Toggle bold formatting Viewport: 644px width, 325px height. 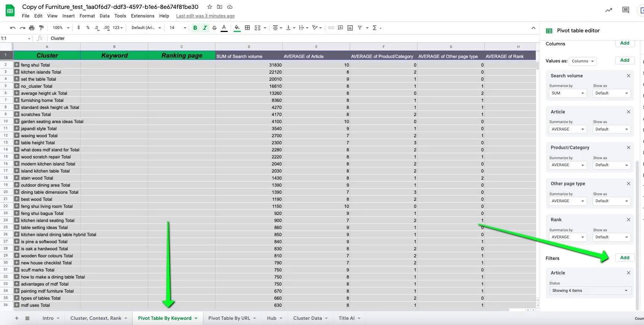click(195, 28)
